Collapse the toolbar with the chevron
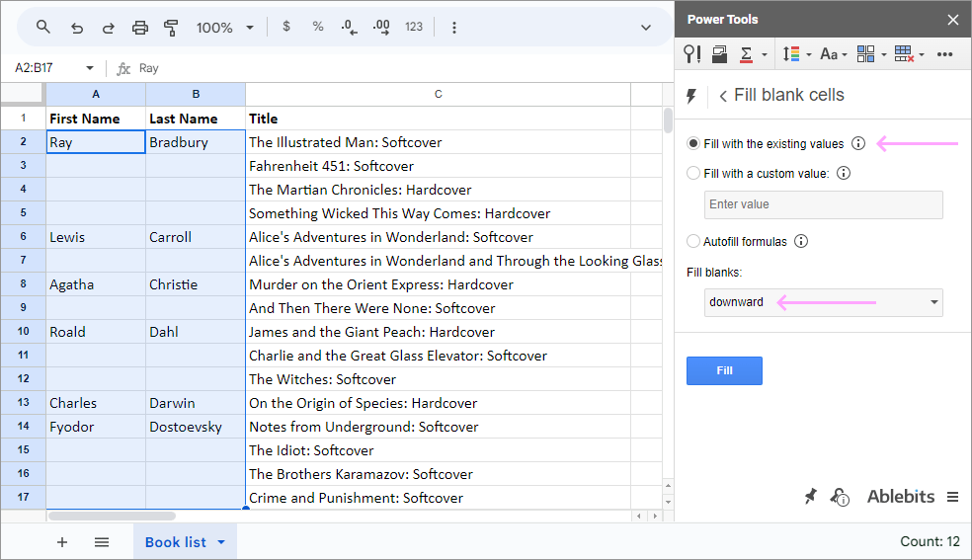The image size is (972, 560). coord(646,28)
